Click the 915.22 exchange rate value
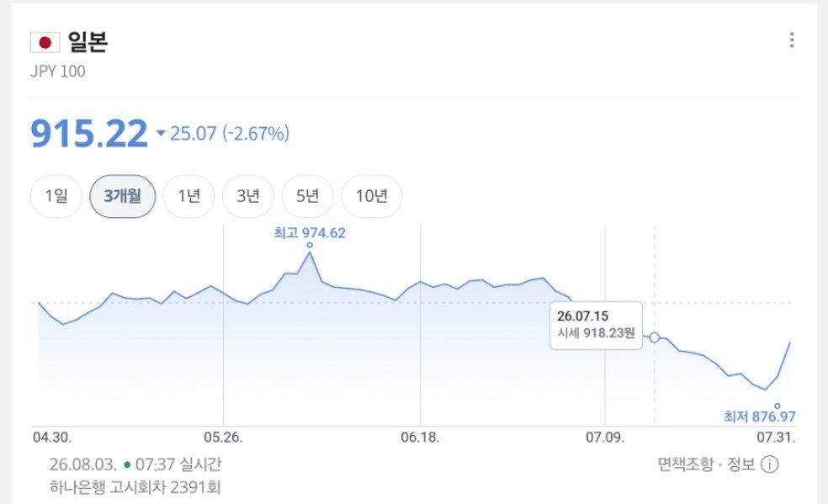 pyautogui.click(x=89, y=133)
